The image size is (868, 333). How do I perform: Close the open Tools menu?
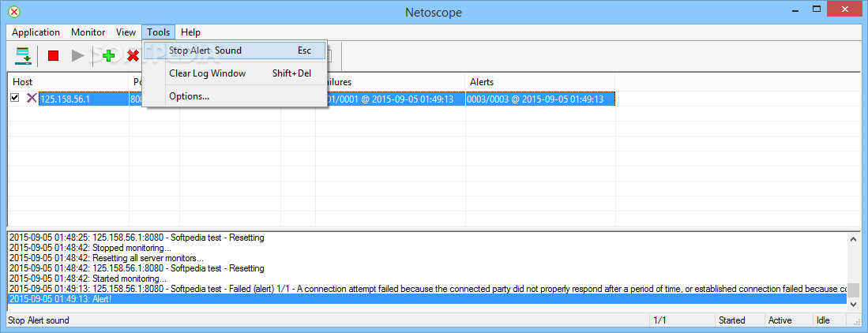coord(158,32)
